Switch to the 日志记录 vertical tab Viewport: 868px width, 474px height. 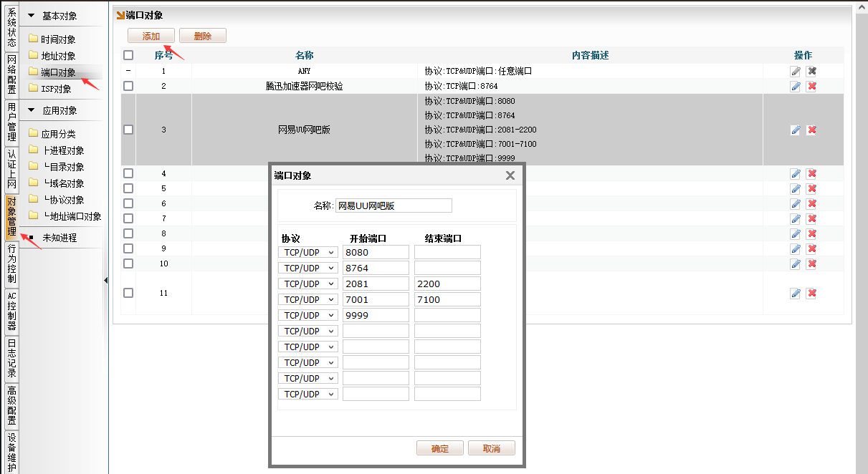click(x=11, y=358)
